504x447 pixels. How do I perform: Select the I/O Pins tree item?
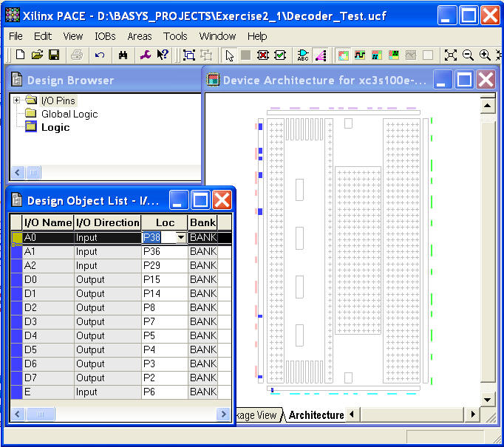58,100
